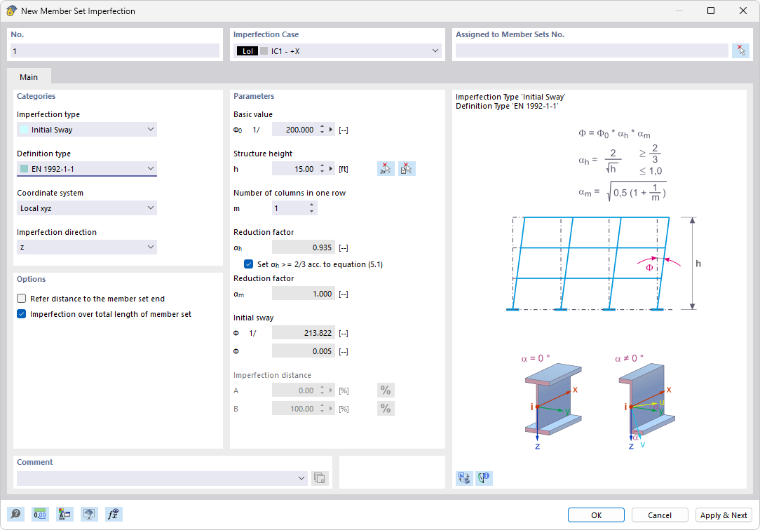Click the Apply & Next button
Image resolution: width=760 pixels, height=530 pixels.
[723, 515]
